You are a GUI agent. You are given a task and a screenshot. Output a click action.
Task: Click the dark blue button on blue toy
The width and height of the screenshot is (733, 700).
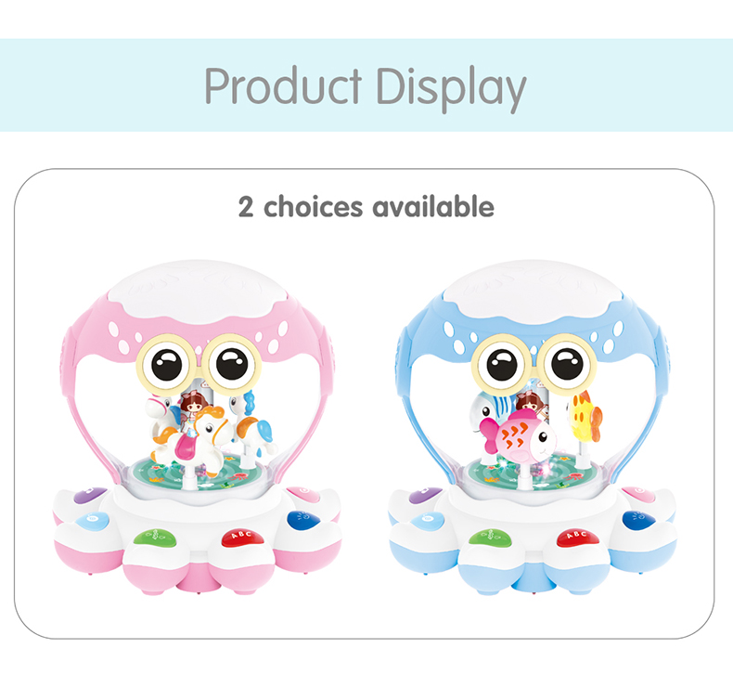pyautogui.click(x=638, y=519)
